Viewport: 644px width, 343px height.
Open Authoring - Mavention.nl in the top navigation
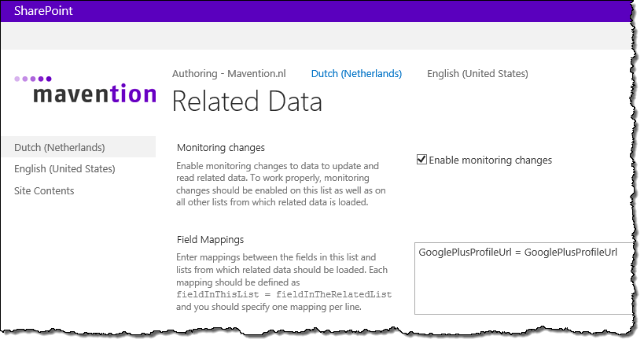pyautogui.click(x=229, y=73)
